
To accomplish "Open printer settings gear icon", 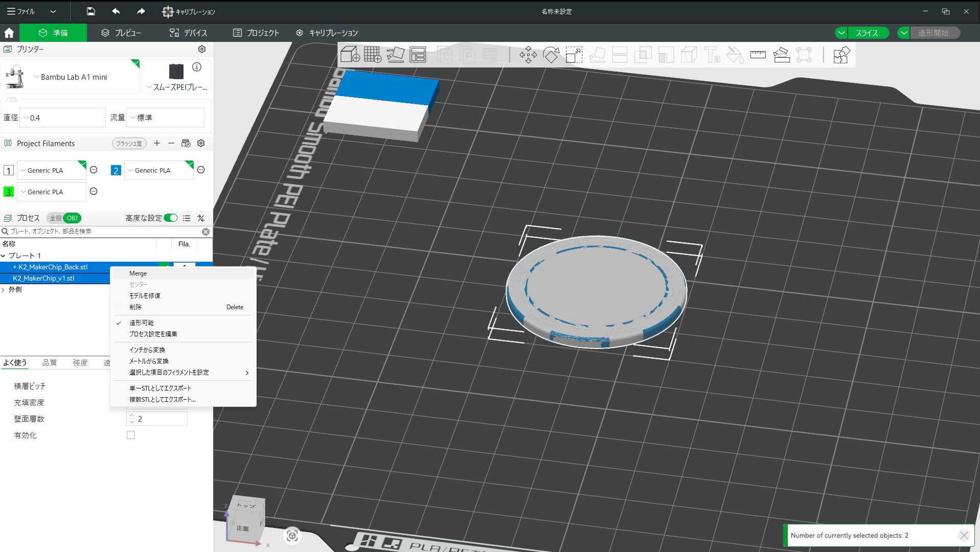I will (x=202, y=49).
